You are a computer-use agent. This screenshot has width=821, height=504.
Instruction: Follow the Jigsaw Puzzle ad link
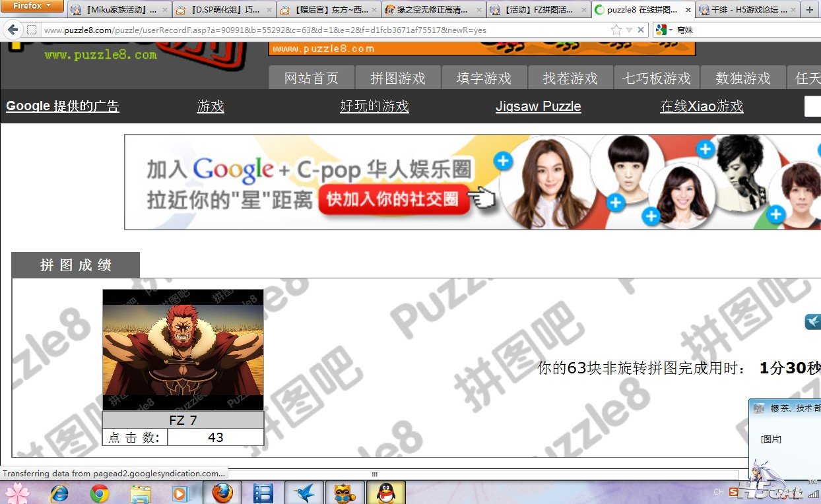(539, 106)
